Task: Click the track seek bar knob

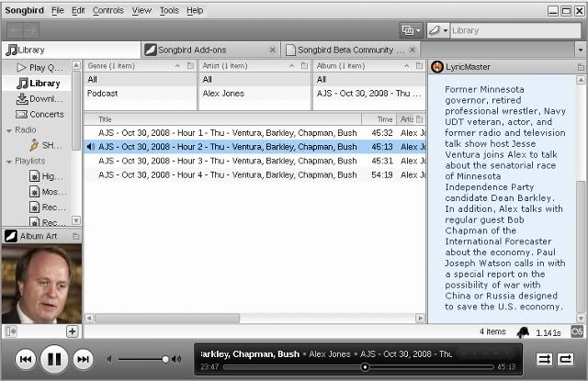Action: coord(365,367)
